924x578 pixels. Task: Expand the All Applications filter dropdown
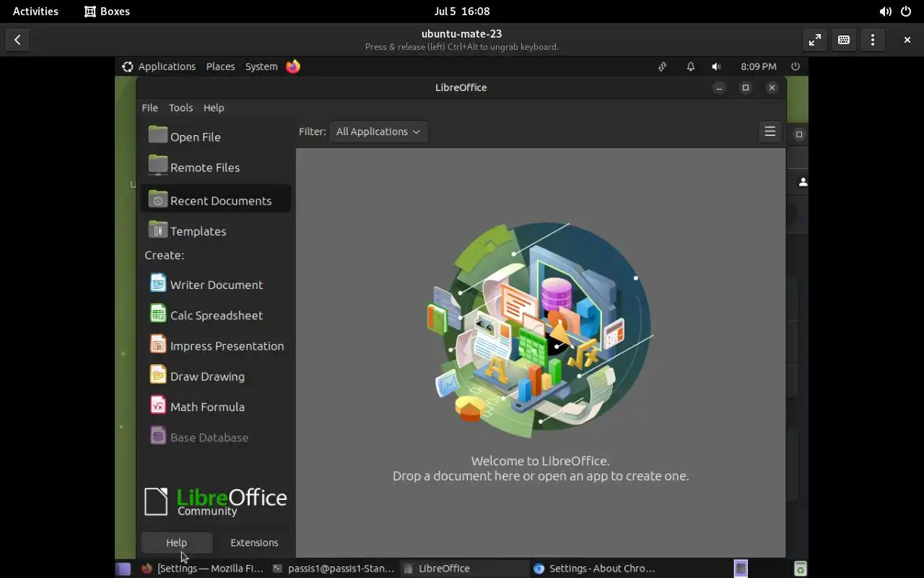[378, 131]
